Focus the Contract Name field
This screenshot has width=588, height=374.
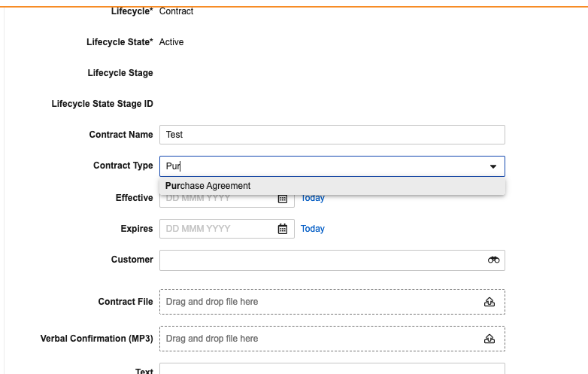pos(332,135)
